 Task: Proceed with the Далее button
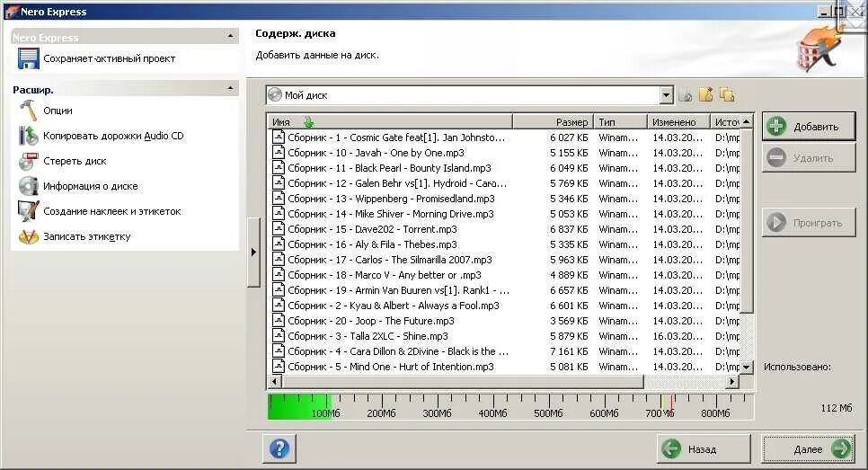[808, 449]
